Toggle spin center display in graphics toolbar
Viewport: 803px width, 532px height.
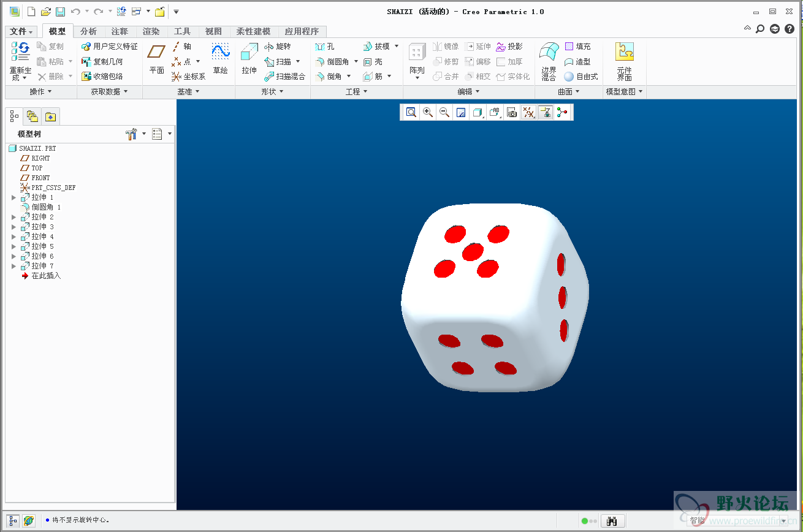coord(562,112)
